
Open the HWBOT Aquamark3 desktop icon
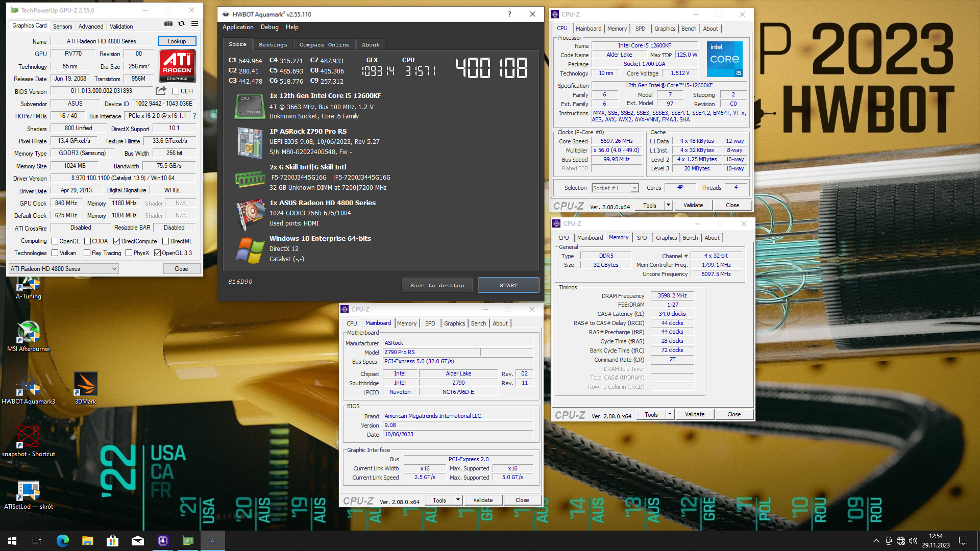[x=29, y=389]
